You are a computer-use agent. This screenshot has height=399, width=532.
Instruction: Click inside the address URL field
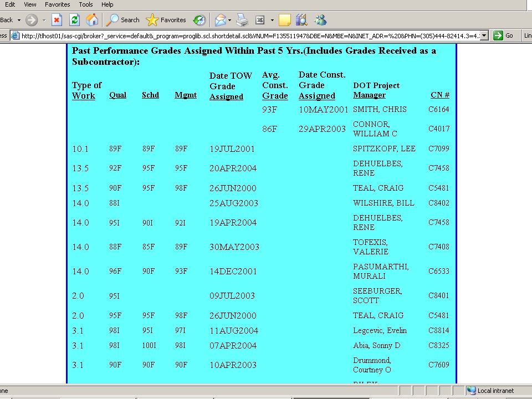[250, 35]
